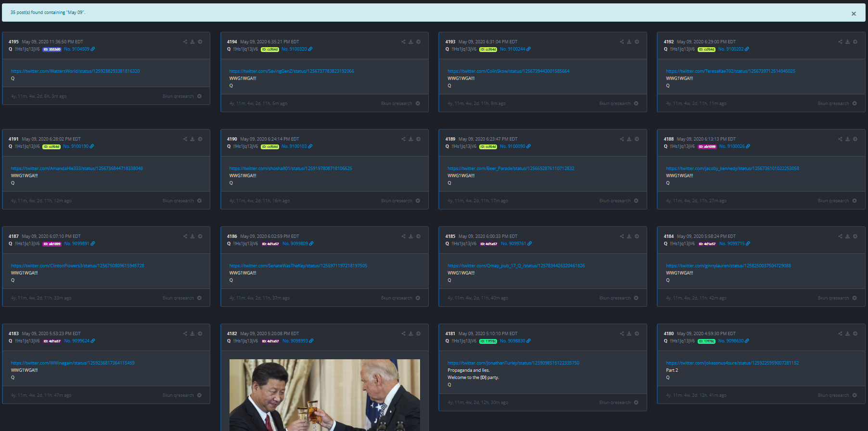Download post 4191

point(192,139)
